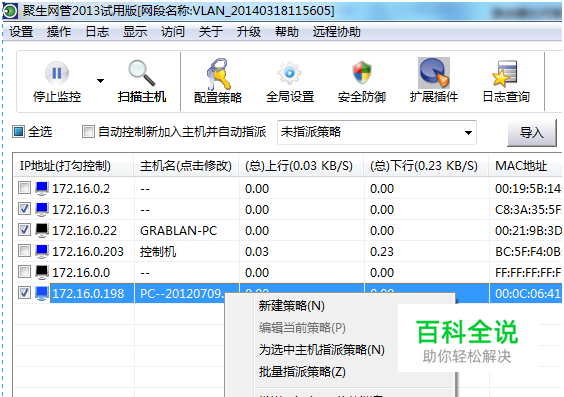Open the 帮助 menu

[x=287, y=32]
